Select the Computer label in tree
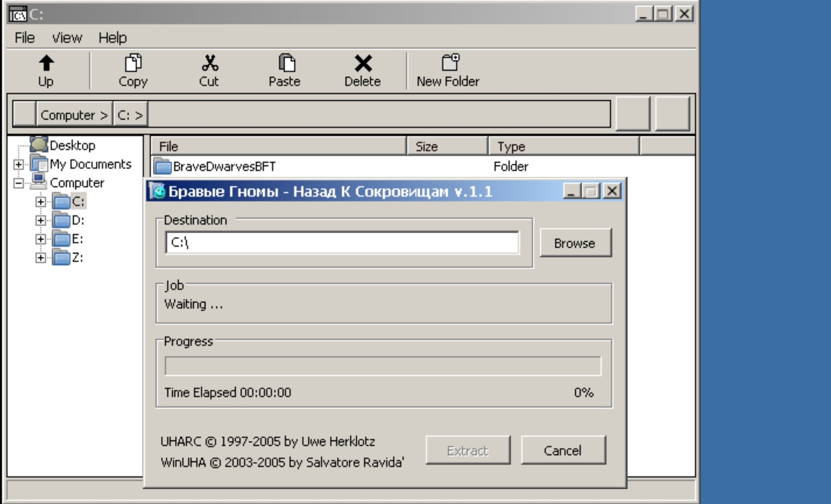This screenshot has height=504, width=831. point(77,183)
